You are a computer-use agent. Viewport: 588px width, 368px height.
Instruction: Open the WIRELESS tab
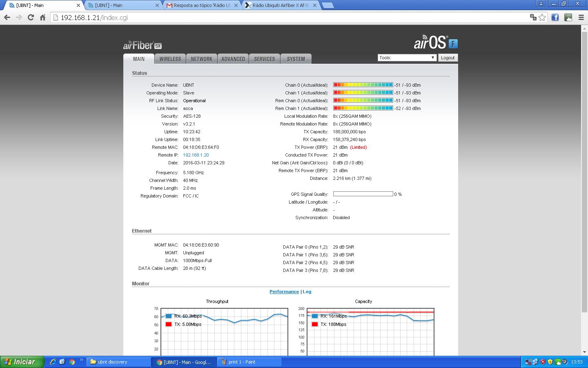[x=170, y=59]
